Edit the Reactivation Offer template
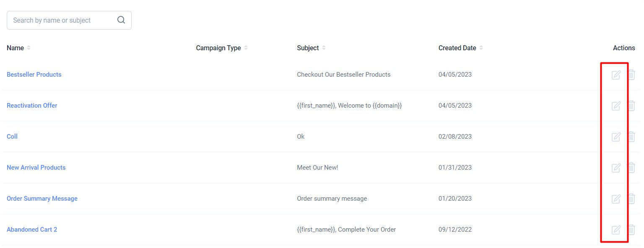The image size is (644, 248). click(616, 106)
